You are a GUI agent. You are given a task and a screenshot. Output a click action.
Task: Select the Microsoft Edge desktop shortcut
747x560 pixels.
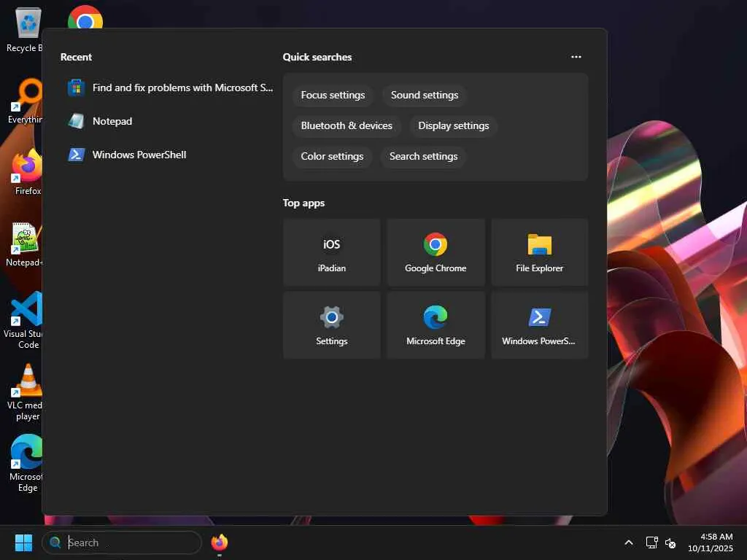tap(27, 463)
